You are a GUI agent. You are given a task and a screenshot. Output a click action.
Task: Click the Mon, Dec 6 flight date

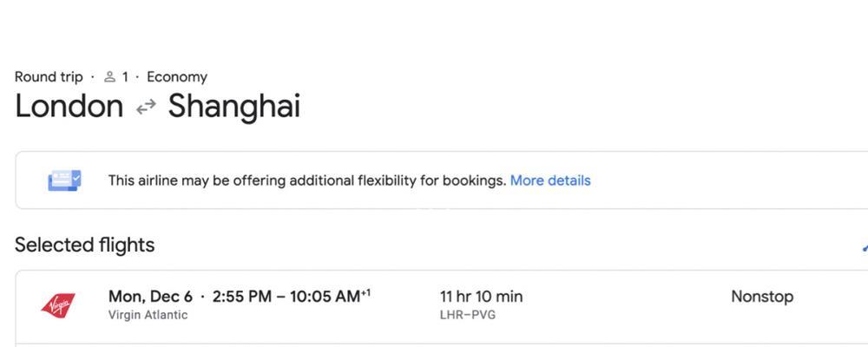pos(150,297)
